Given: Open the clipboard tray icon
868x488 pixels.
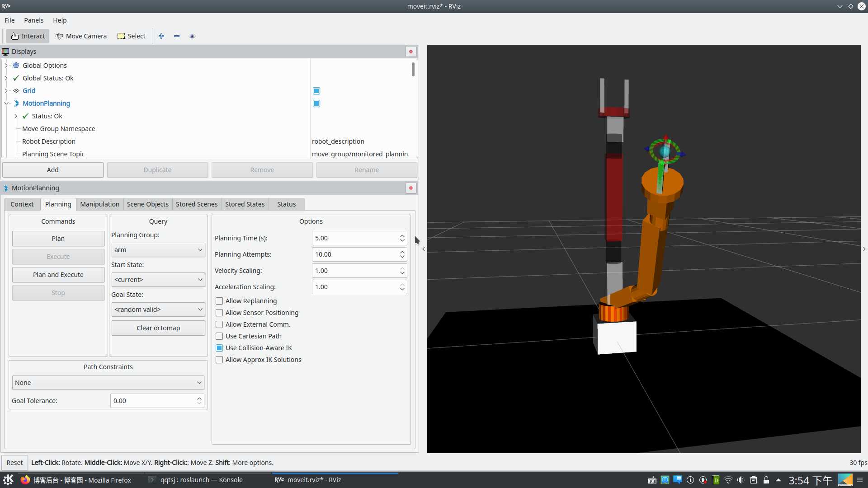Looking at the screenshot, I should coord(754,480).
